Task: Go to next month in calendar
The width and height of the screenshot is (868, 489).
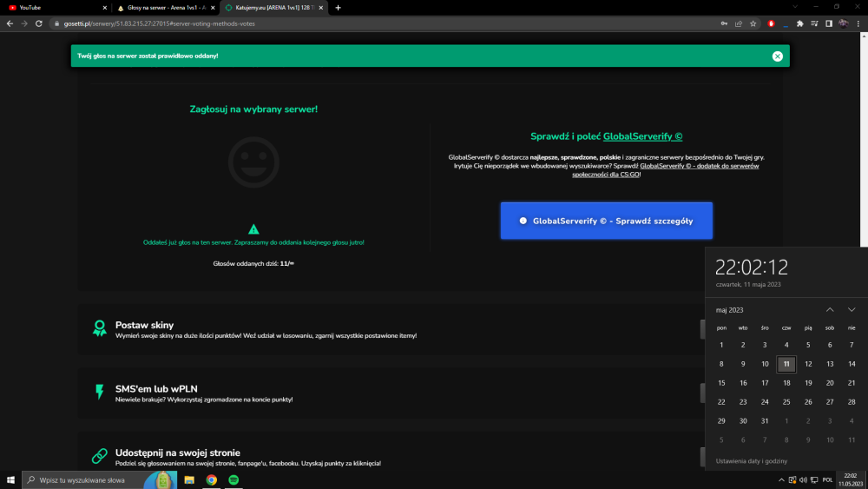Action: pyautogui.click(x=852, y=309)
